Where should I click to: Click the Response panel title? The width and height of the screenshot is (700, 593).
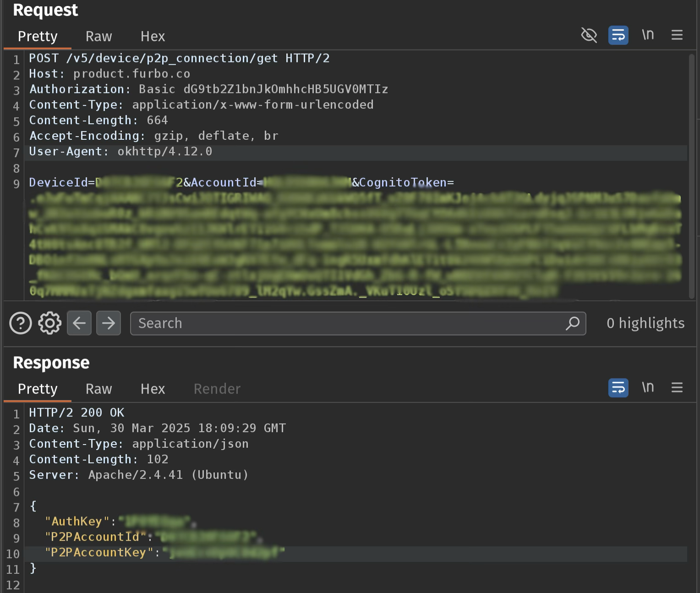coord(51,362)
